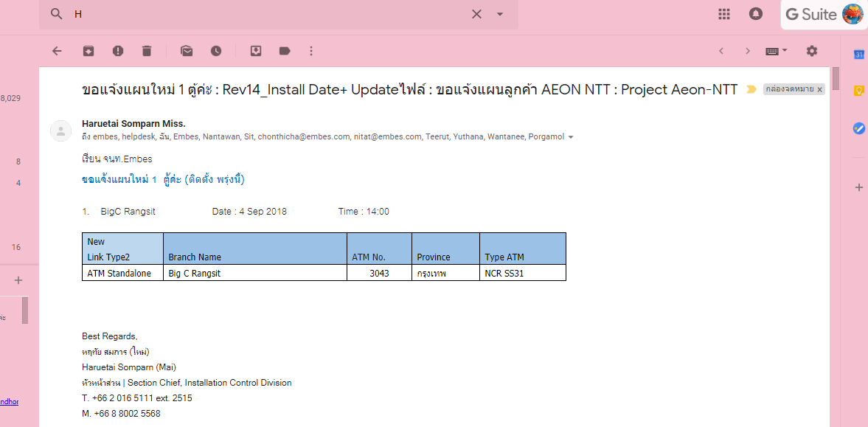Click 'Date : 4 Sep 2018' text

click(249, 212)
